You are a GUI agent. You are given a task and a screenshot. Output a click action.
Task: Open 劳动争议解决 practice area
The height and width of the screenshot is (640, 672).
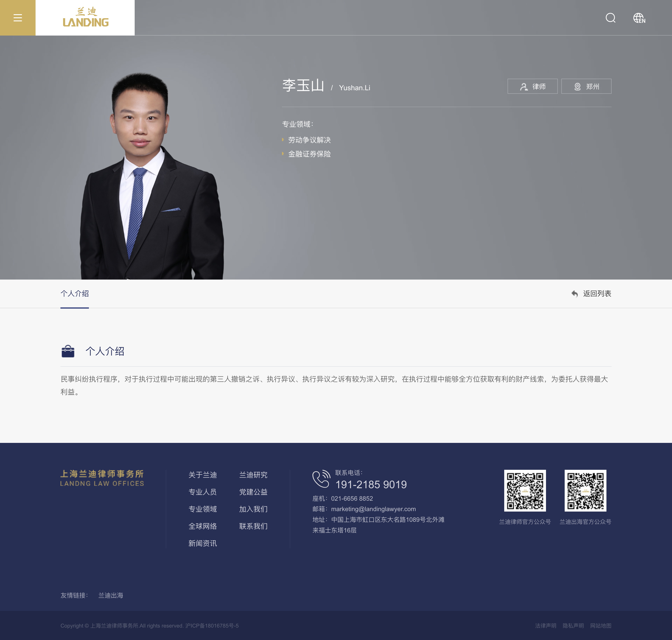tap(309, 140)
